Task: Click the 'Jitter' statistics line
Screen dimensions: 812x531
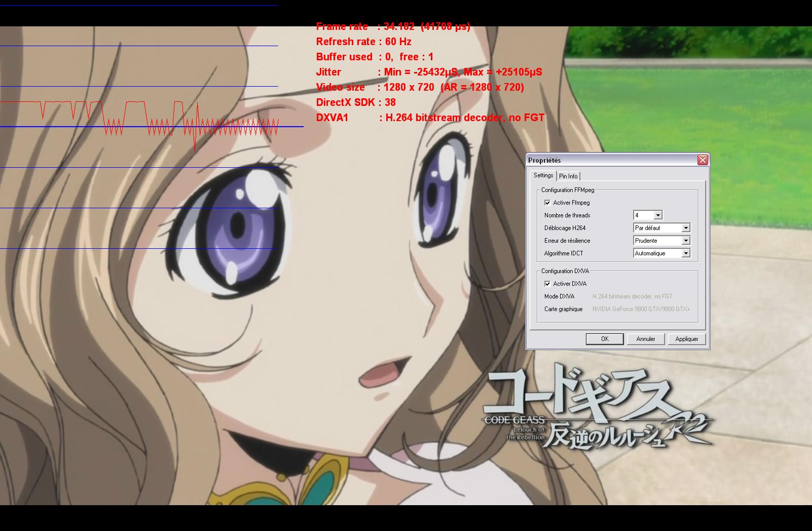Action: [429, 72]
